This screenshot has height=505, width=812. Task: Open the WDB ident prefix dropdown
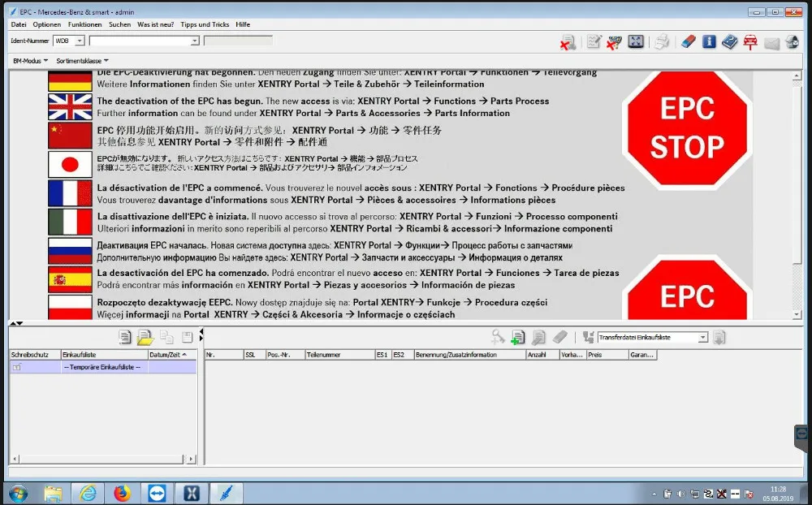click(x=80, y=41)
